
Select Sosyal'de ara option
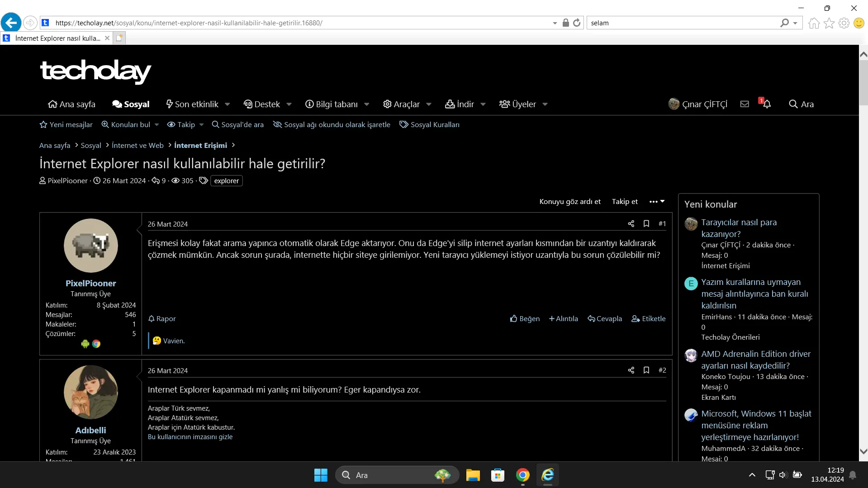pyautogui.click(x=237, y=125)
